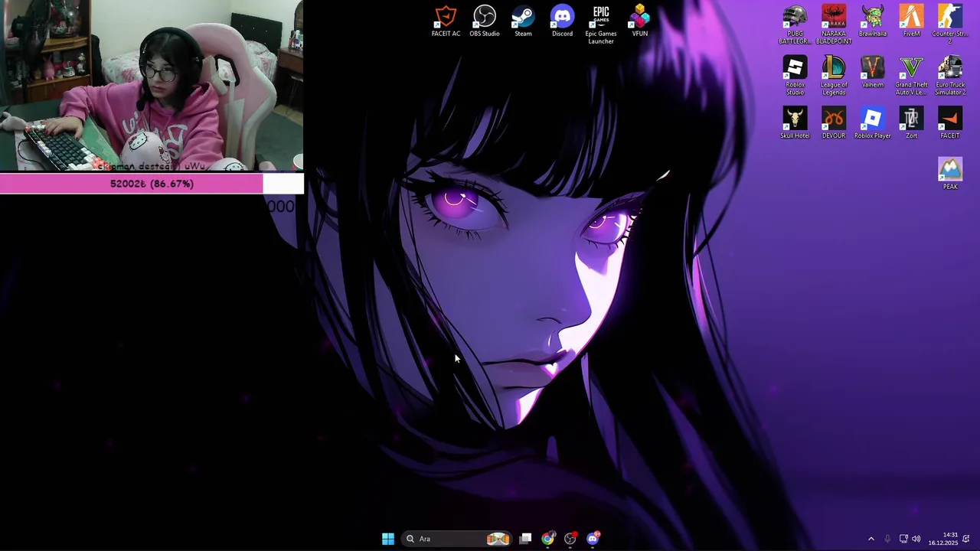
Task: Select the FiveM shortcut
Action: tap(911, 21)
